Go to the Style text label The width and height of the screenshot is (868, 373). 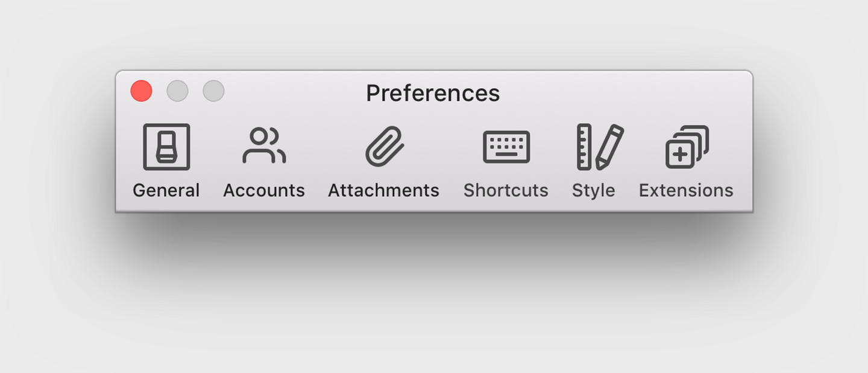[x=594, y=191]
